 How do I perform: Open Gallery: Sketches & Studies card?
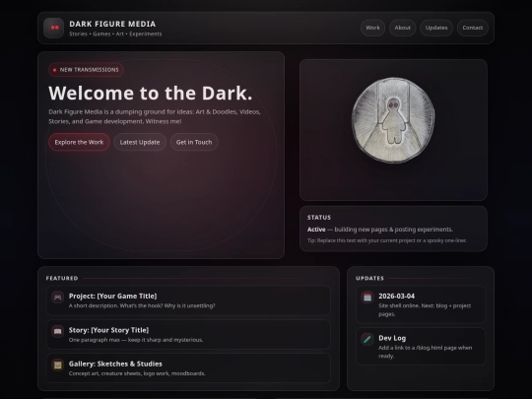coord(188,368)
